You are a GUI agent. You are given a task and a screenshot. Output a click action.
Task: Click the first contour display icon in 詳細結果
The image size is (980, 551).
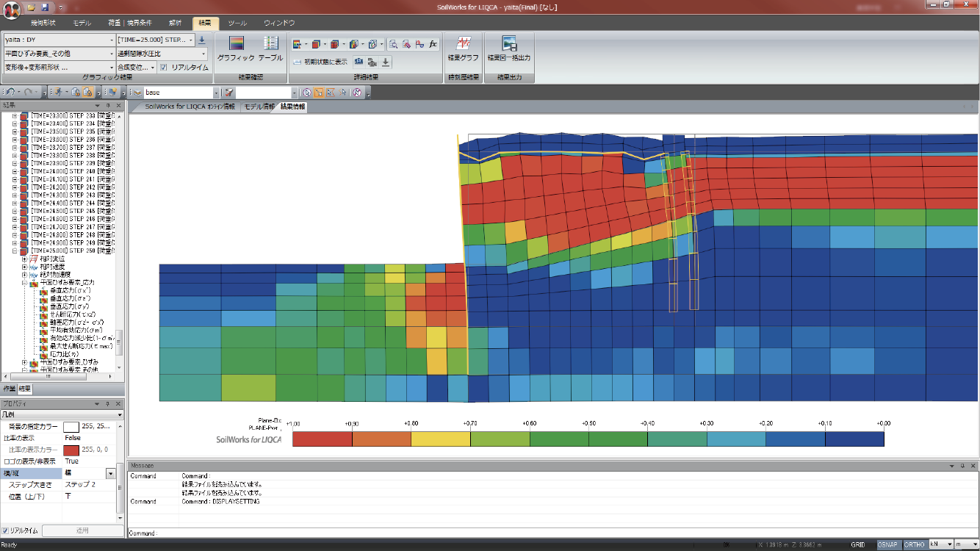[298, 44]
